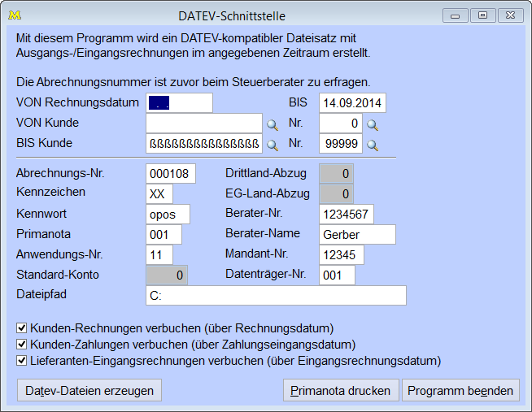Edit the Abrechnungs-Nr. field 000108
Screen dimensions: 532x412
(171, 173)
